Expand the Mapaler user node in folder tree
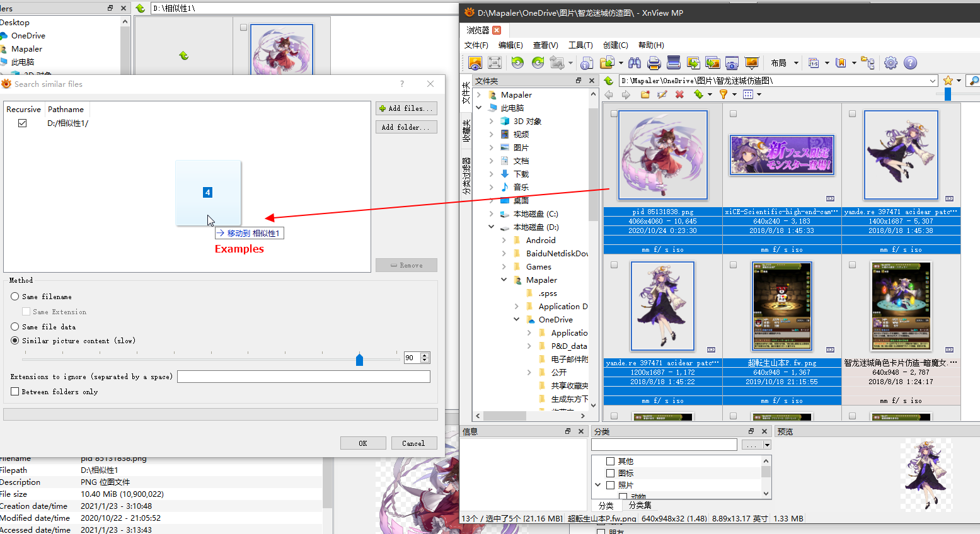This screenshot has width=980, height=534. [479, 95]
